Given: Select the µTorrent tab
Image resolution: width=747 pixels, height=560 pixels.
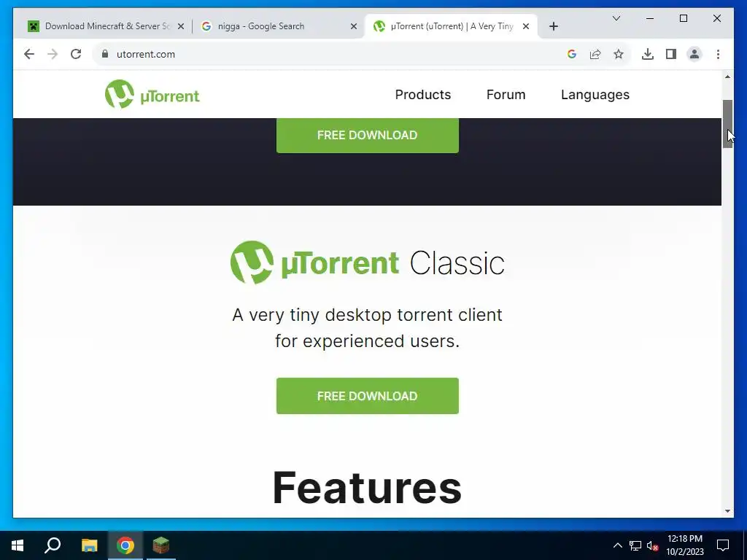Looking at the screenshot, I should coord(450,26).
